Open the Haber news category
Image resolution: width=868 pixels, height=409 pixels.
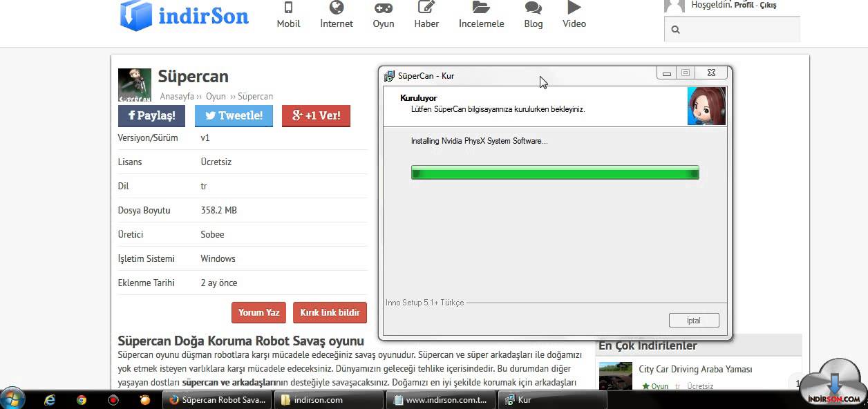426,15
